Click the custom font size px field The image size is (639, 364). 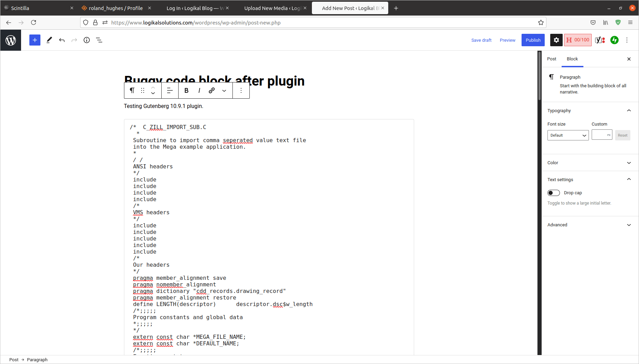(x=601, y=135)
